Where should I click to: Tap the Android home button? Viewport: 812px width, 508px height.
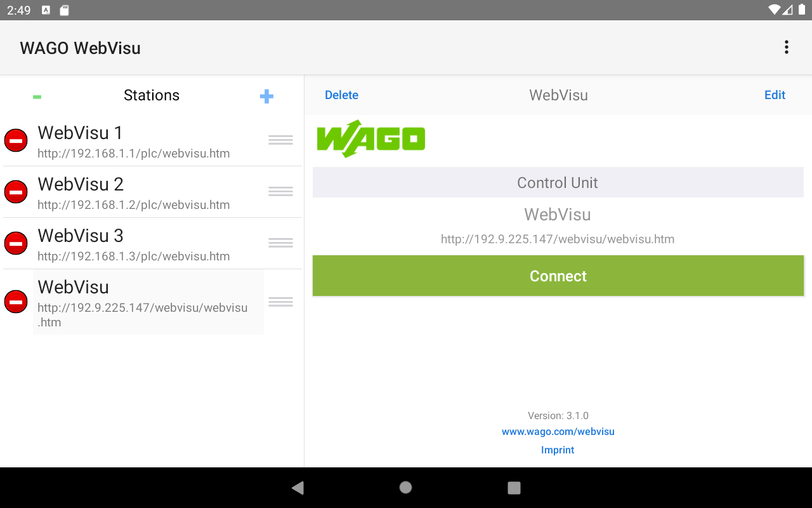(x=406, y=488)
